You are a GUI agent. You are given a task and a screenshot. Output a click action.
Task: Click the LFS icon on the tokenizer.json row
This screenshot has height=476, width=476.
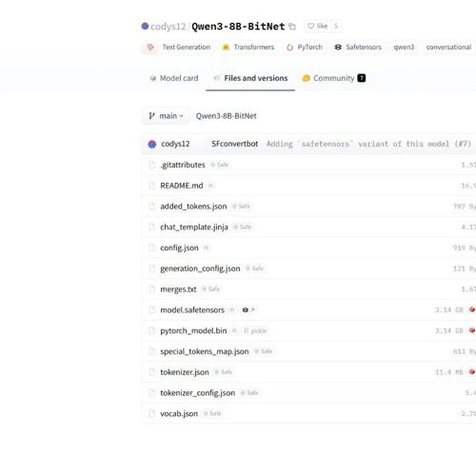click(x=472, y=372)
